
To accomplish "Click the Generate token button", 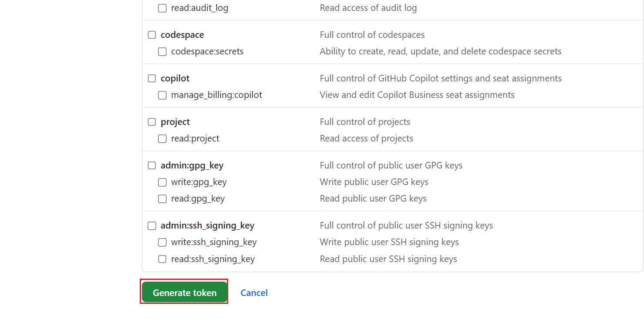I will (x=185, y=293).
